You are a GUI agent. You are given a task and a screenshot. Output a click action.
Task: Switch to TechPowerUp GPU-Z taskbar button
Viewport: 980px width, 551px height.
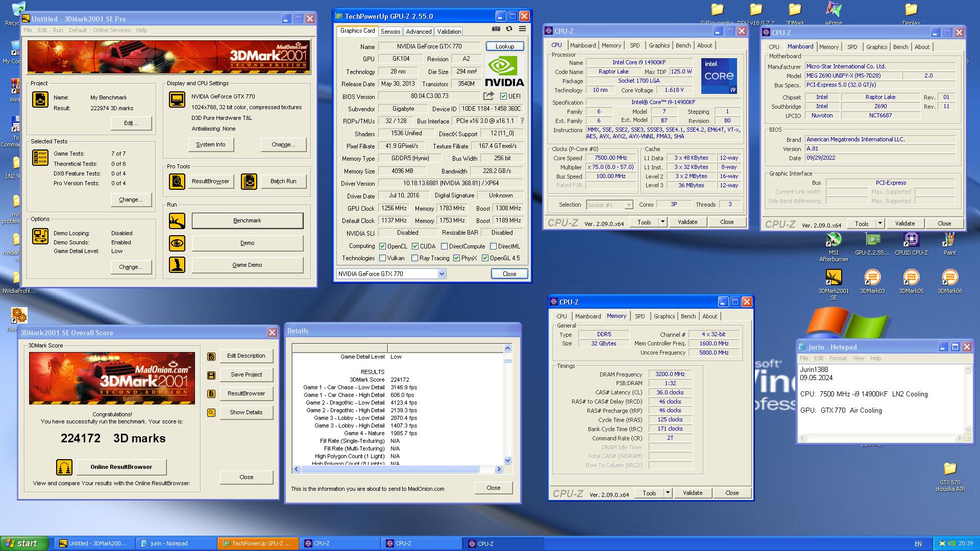point(258,543)
